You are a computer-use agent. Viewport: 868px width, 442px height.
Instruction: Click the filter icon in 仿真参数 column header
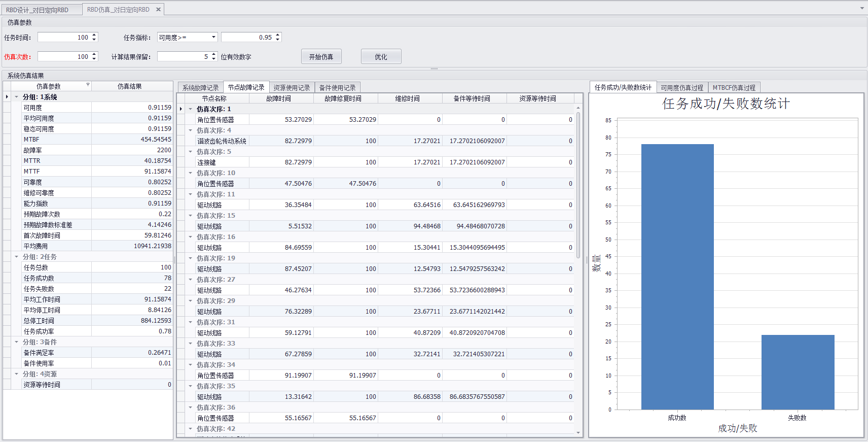[x=88, y=85]
